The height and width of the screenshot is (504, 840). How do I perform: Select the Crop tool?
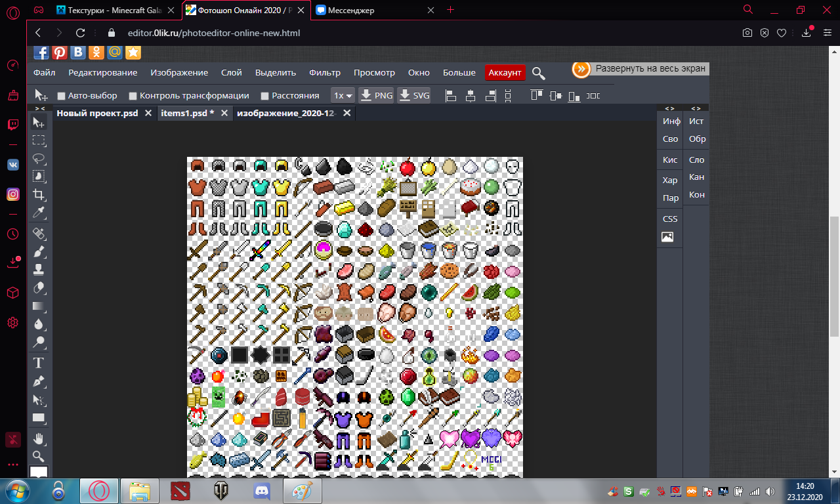point(39,195)
